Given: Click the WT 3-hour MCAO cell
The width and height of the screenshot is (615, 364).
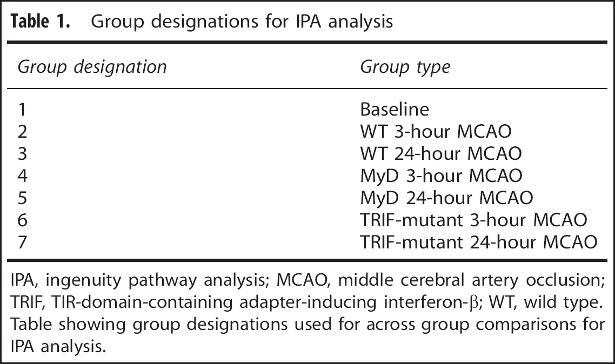Looking at the screenshot, I should 436,131.
